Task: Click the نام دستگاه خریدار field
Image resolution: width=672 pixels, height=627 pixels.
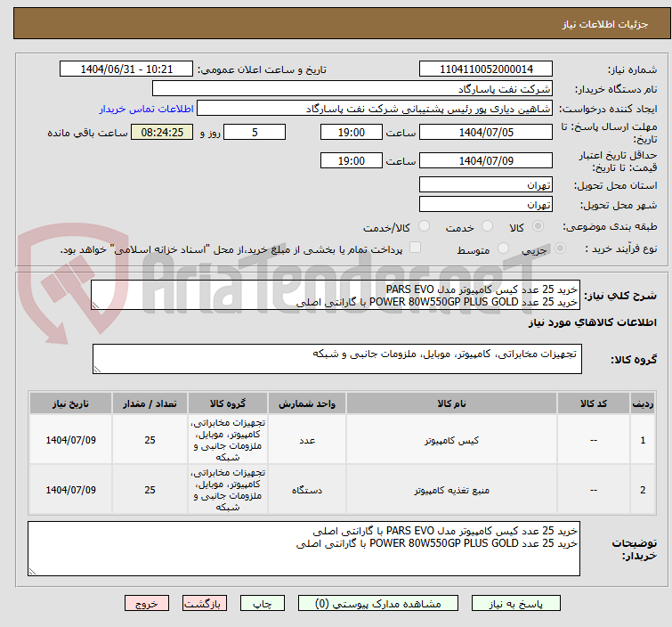Action: [352, 89]
